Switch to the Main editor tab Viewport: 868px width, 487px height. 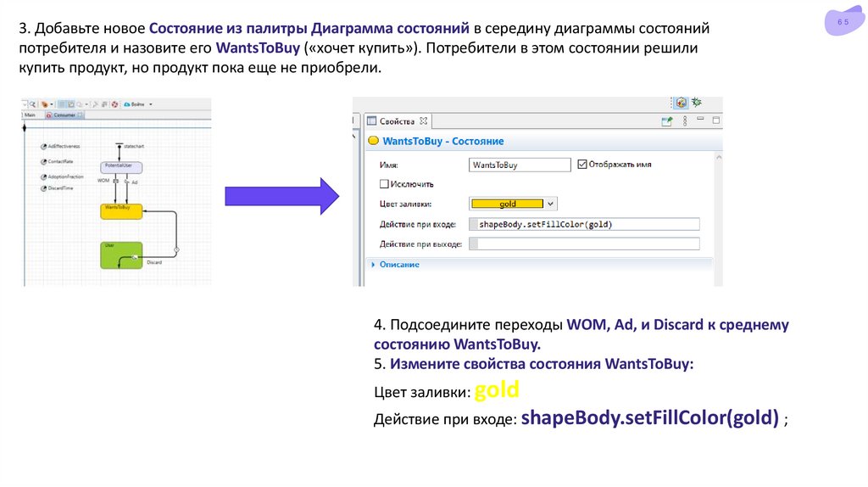point(30,115)
